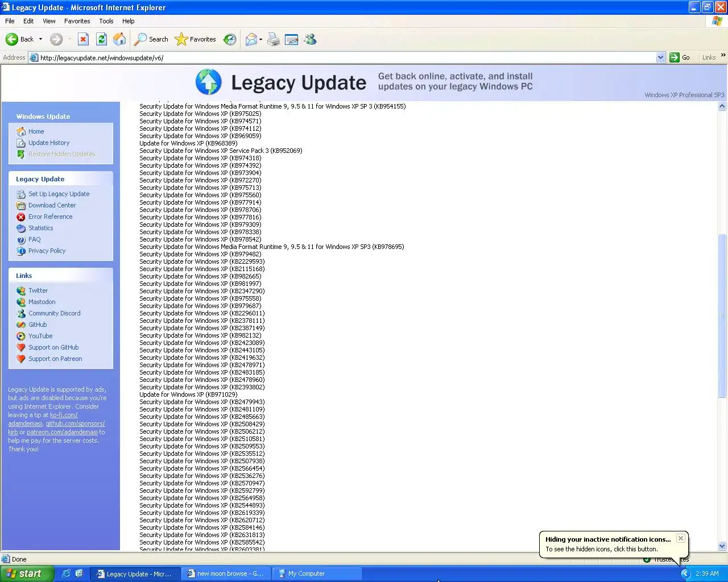Screen dimensions: 728x582
Task: Click the address bar URL field
Action: (x=347, y=57)
